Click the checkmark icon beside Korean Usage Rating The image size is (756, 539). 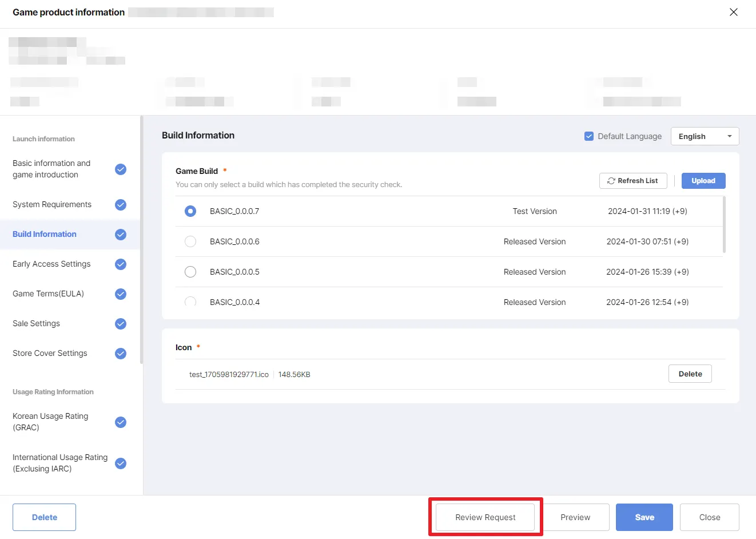[121, 422]
